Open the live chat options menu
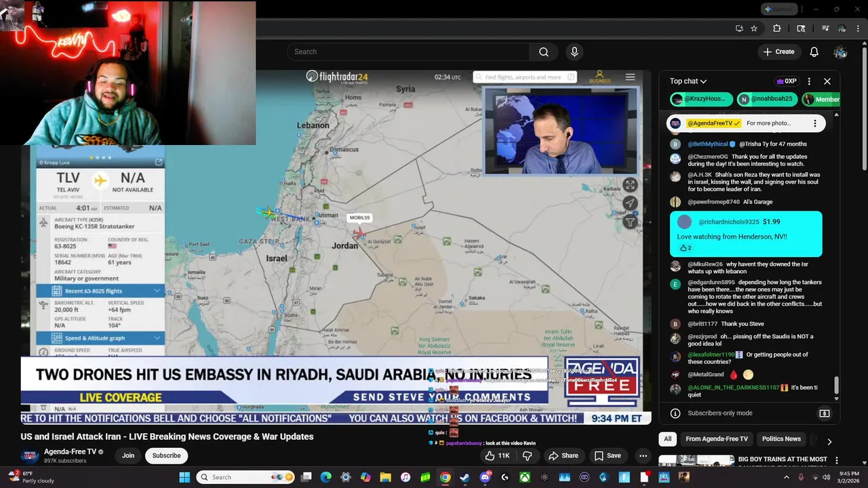 [809, 81]
